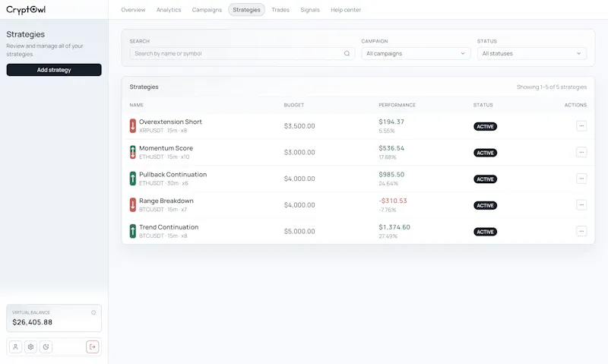Click the BTCUSDT · 15m · x7 subtitle
This screenshot has height=364, width=608.
click(163, 210)
